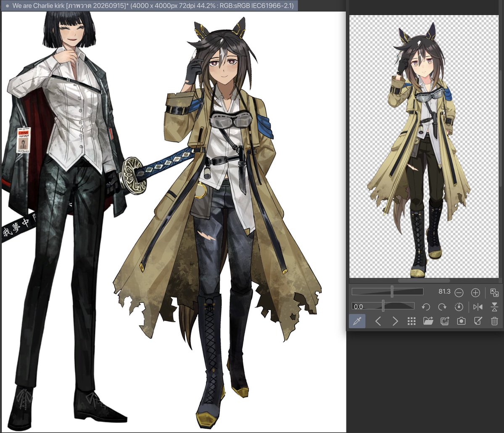Delete the current Sub View image
This screenshot has height=433, width=504.
coord(495,321)
